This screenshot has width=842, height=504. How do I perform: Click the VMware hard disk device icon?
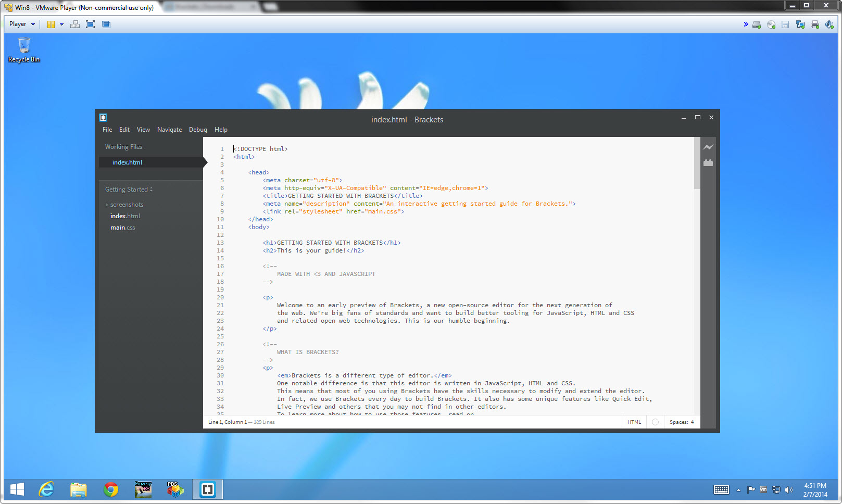[757, 24]
